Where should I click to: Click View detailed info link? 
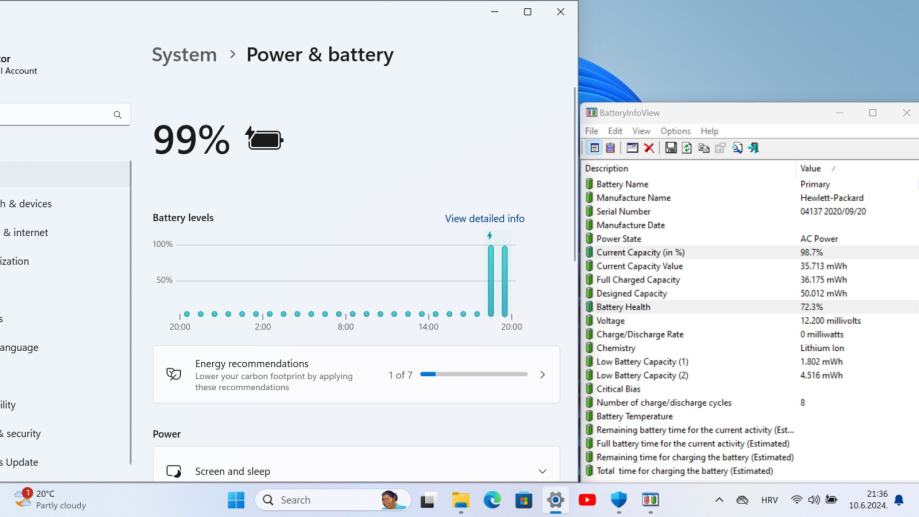point(484,219)
